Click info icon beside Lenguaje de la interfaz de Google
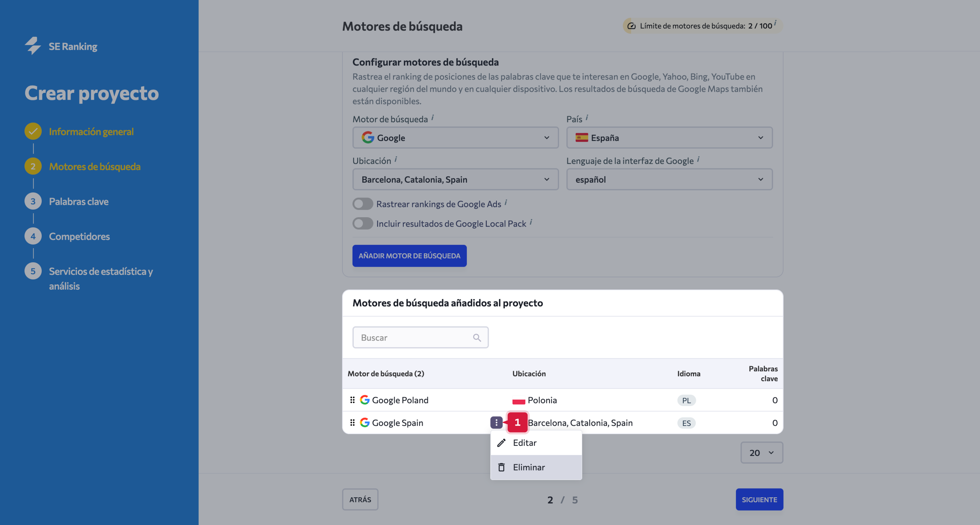This screenshot has width=980, height=525. (x=698, y=159)
